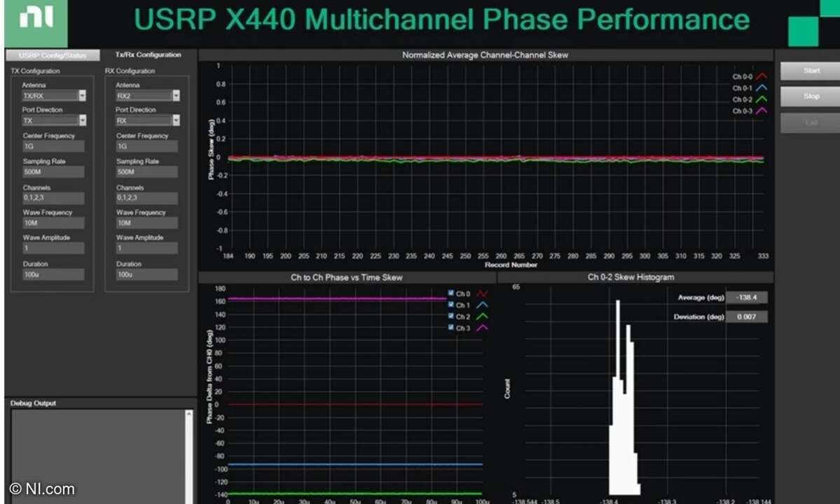Click the Debug Output label
840x504 pixels.
33,403
